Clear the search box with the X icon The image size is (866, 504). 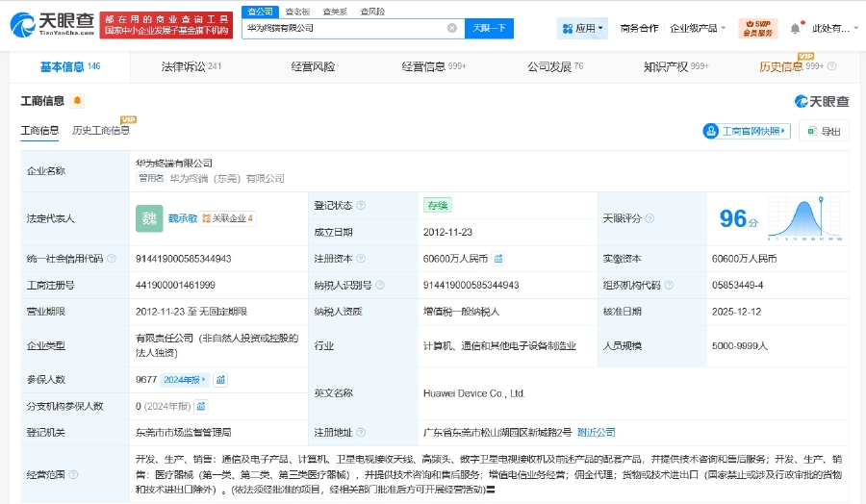(x=452, y=28)
